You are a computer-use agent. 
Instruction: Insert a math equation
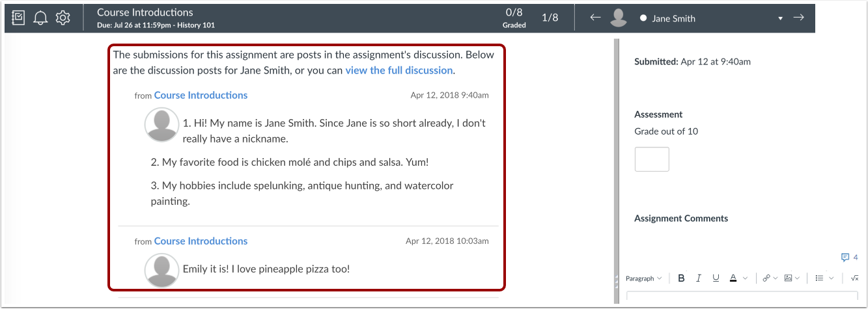855,278
